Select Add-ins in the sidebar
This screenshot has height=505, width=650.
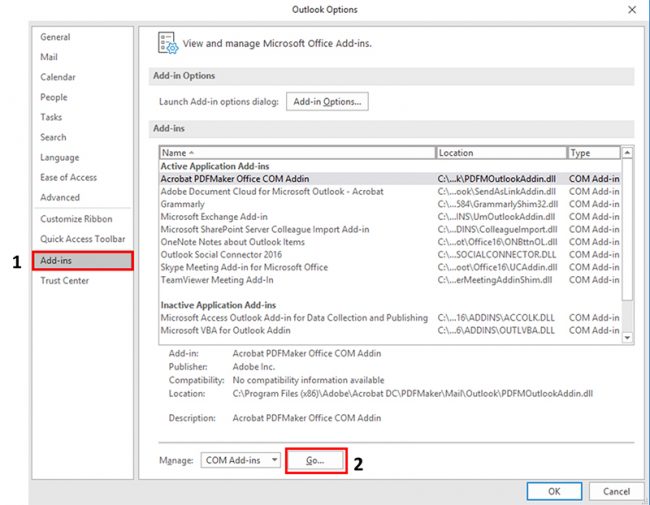(82, 260)
